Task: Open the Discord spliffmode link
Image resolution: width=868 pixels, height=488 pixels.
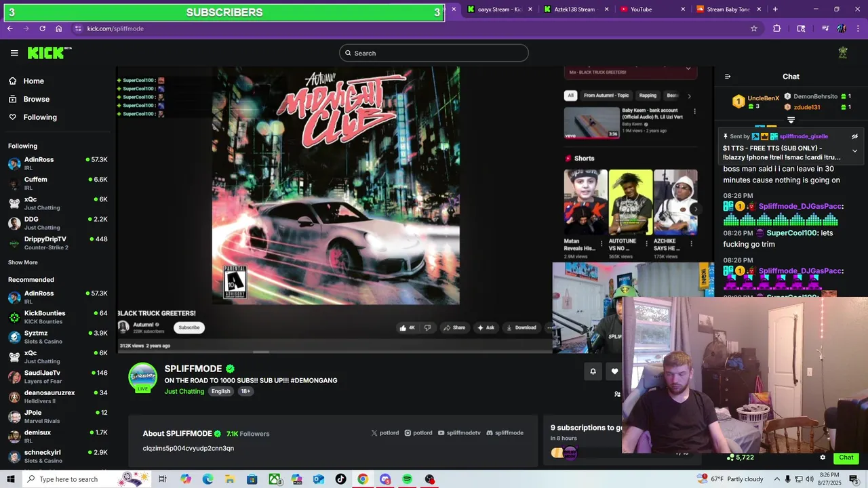Action: click(x=505, y=433)
